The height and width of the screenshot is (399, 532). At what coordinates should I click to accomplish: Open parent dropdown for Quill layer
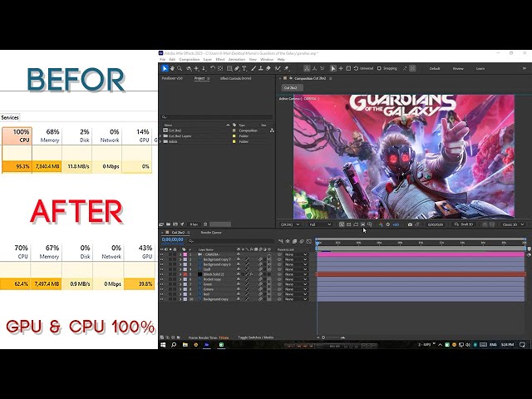[296, 269]
